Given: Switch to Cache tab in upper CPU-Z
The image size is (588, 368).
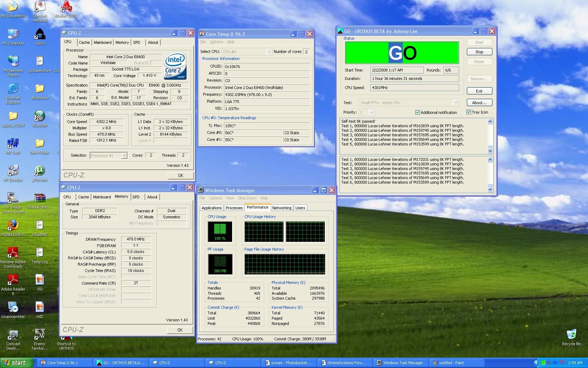Looking at the screenshot, I should tap(84, 42).
